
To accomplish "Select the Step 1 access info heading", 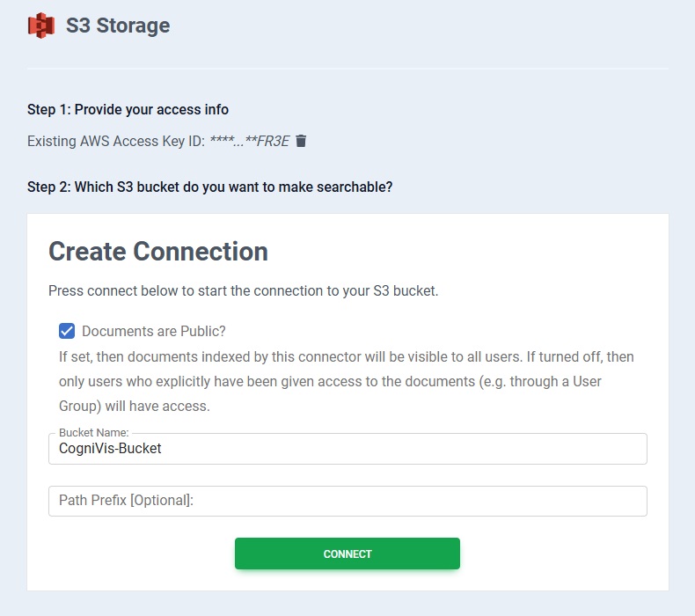I will [128, 110].
